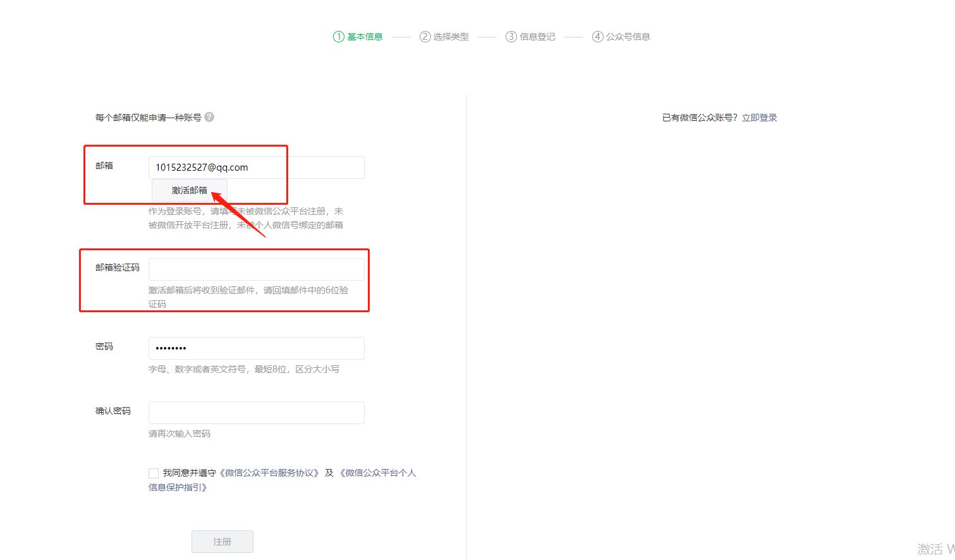Screen dimensions: 955x560
Task: Select the step 3 信息登记 indicator
Action: pyautogui.click(x=530, y=37)
